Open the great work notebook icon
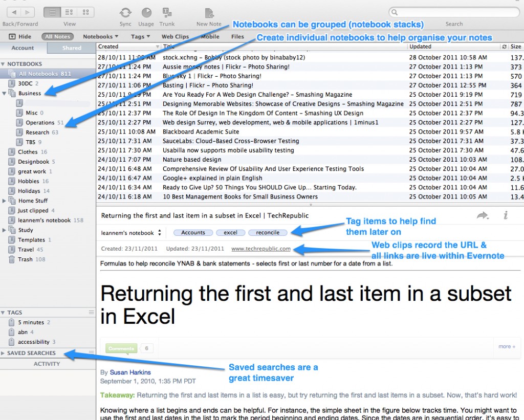The height and width of the screenshot is (420, 524). point(12,171)
